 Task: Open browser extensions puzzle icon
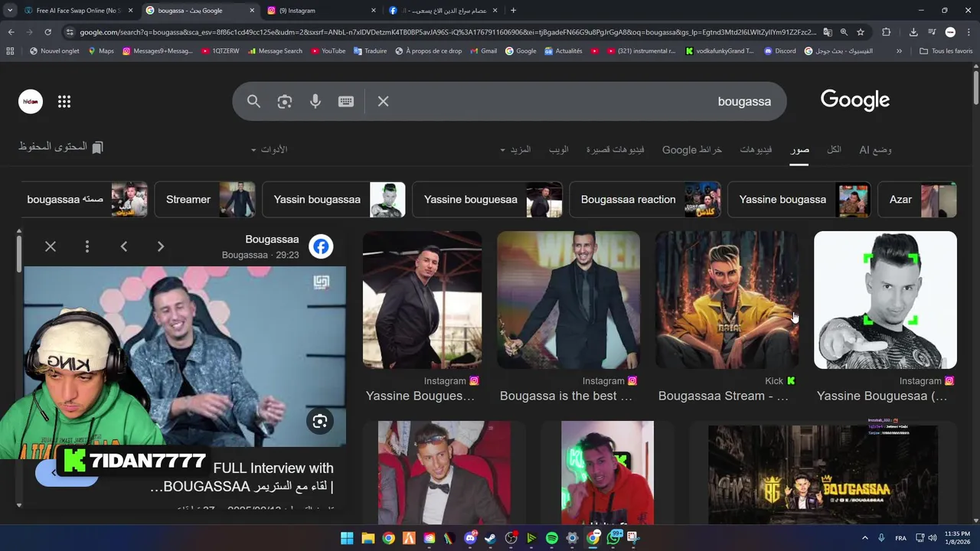887,32
